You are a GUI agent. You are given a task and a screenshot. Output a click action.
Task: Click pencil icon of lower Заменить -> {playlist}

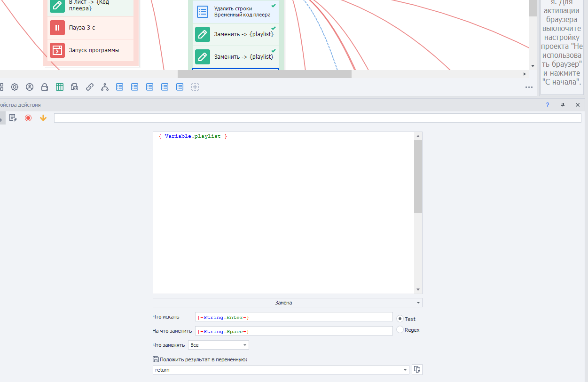[x=203, y=57]
